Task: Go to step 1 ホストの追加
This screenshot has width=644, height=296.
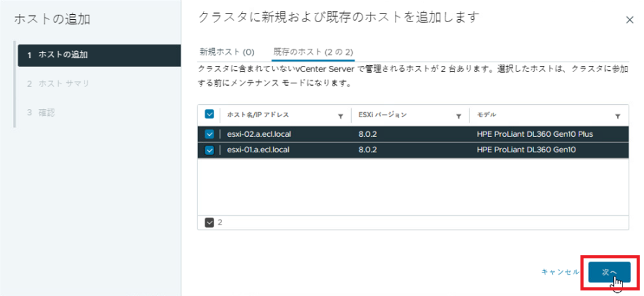Action: click(99, 55)
